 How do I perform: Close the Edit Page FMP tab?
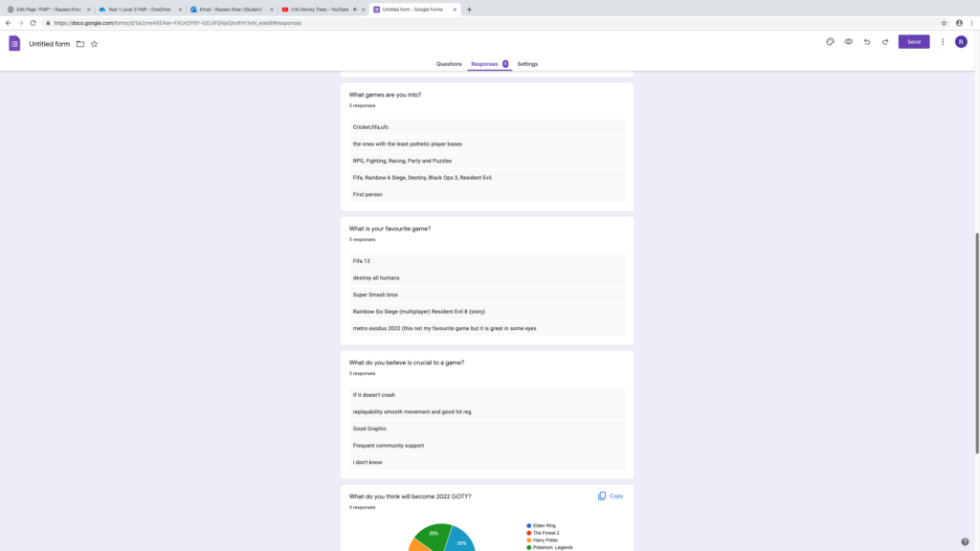click(88, 10)
